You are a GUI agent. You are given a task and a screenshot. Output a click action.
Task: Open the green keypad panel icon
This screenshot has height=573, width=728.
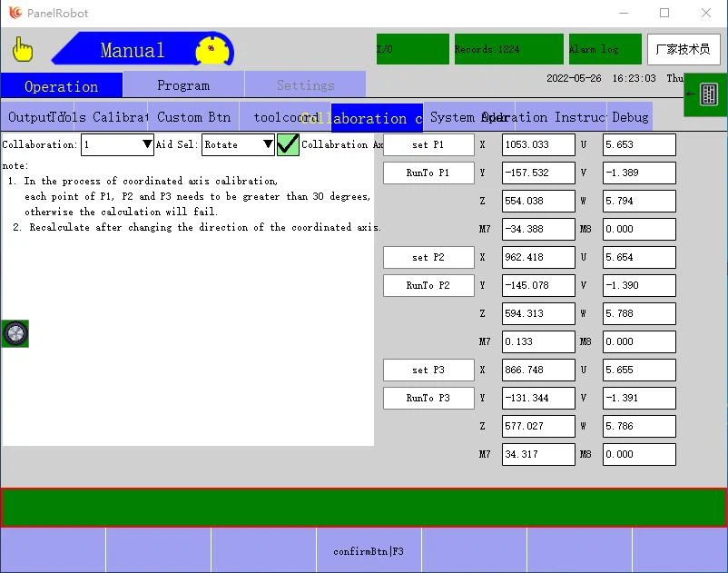pyautogui.click(x=708, y=94)
